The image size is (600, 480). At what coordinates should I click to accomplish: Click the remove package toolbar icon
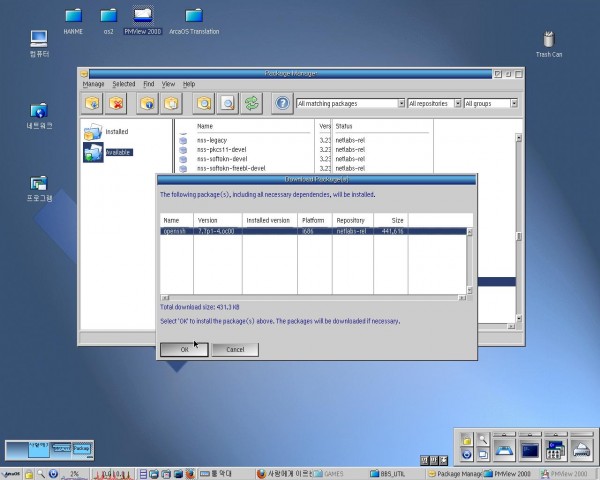tap(118, 103)
